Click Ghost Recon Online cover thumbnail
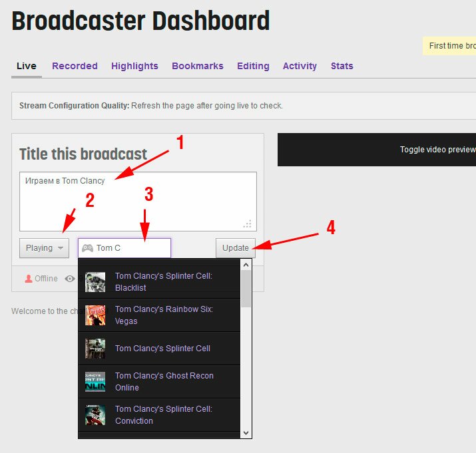The width and height of the screenshot is (476, 453). coord(95,382)
